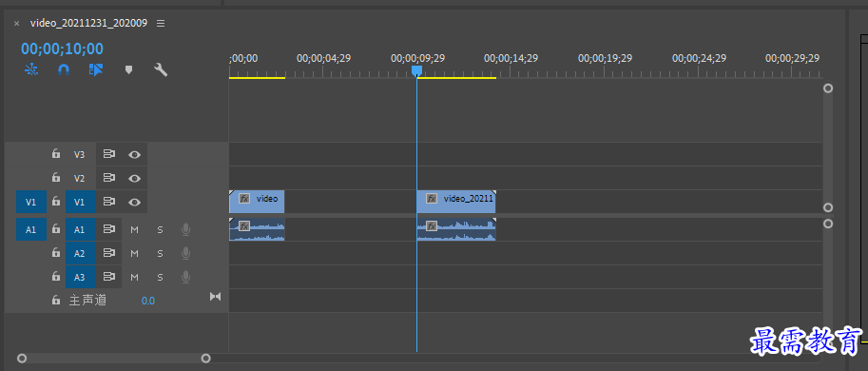
Task: Target track V2 header label
Action: pos(80,178)
